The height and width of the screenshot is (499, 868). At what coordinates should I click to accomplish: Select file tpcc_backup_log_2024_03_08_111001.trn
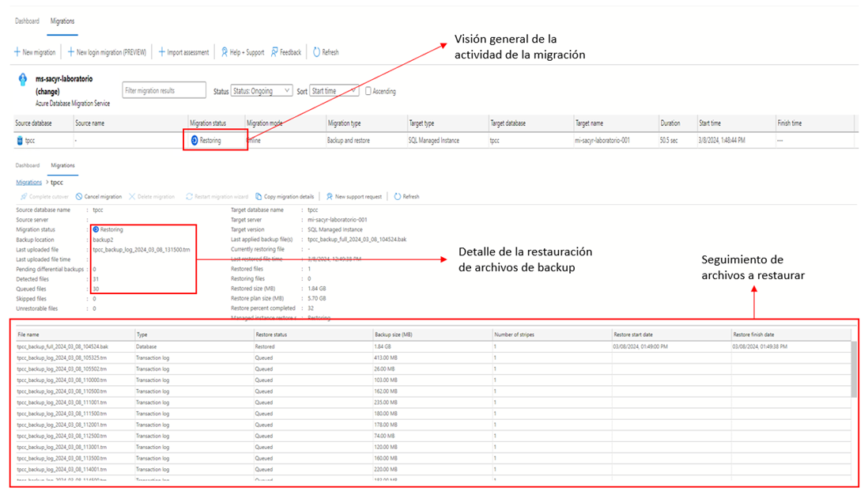tap(62, 403)
